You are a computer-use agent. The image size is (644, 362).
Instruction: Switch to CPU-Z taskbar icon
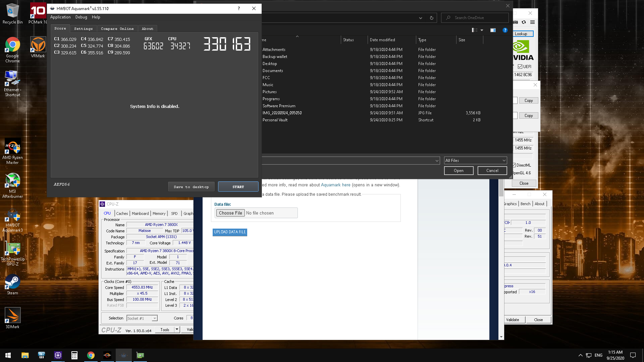58,355
